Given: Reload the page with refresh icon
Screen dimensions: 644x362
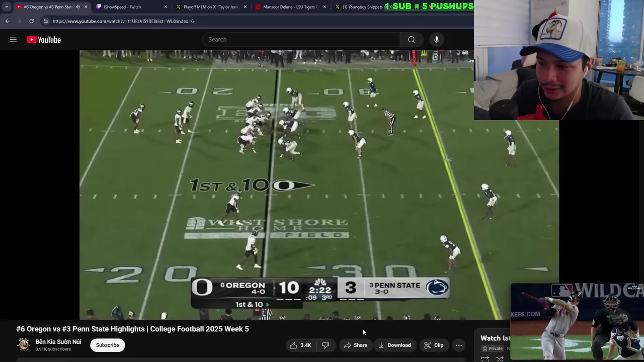Looking at the screenshot, I should (31, 21).
